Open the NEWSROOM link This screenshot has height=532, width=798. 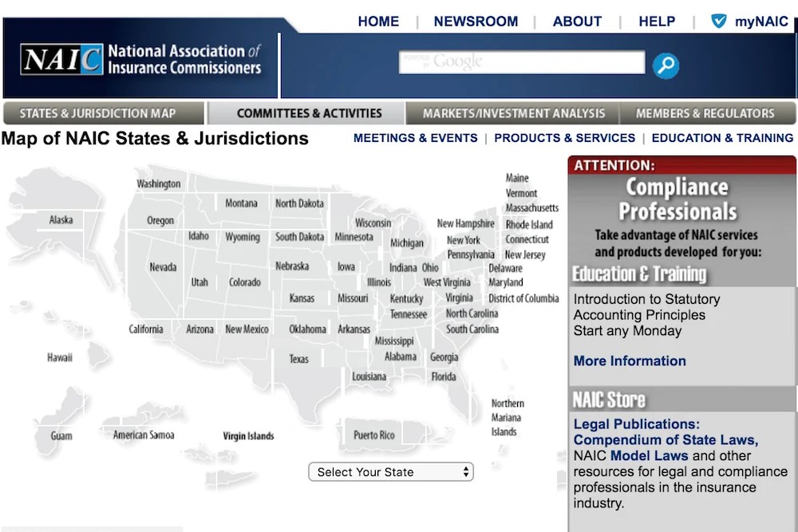(476, 22)
